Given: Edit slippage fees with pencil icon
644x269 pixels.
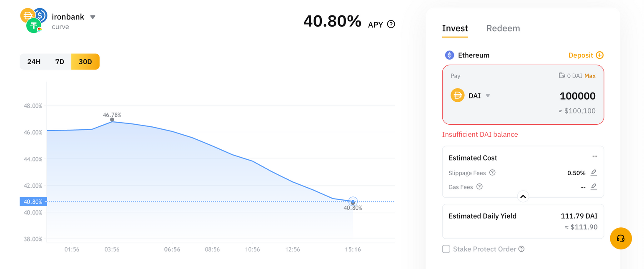Looking at the screenshot, I should click(x=594, y=173).
